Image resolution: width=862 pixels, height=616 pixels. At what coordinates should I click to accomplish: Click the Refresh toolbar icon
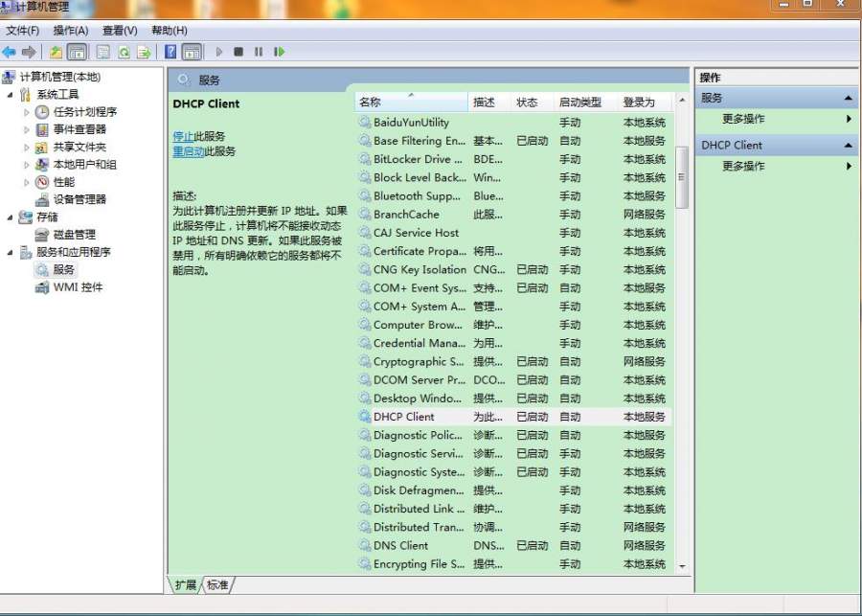coord(124,53)
